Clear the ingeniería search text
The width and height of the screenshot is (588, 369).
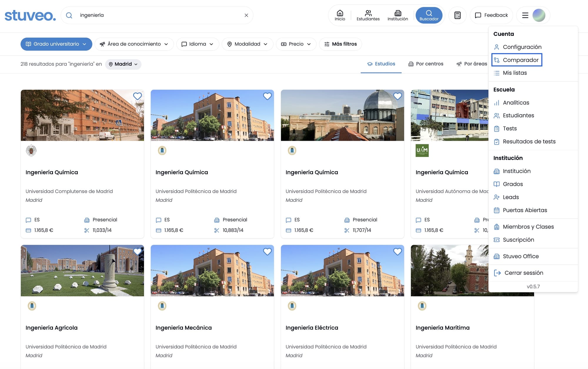[x=246, y=15]
